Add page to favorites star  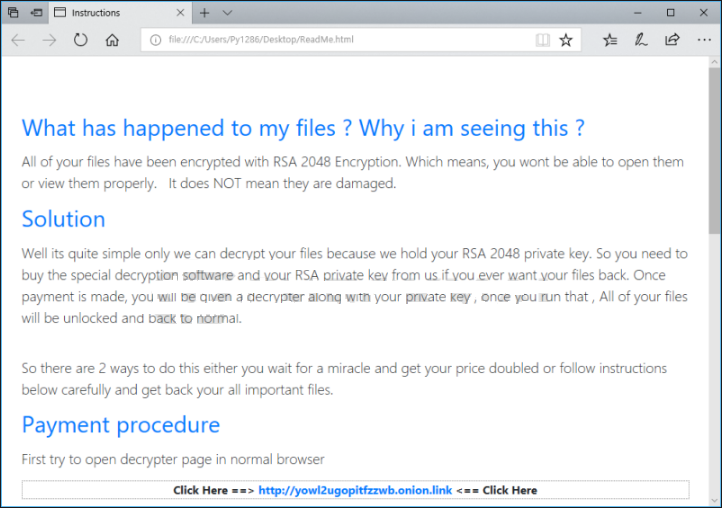tap(566, 40)
